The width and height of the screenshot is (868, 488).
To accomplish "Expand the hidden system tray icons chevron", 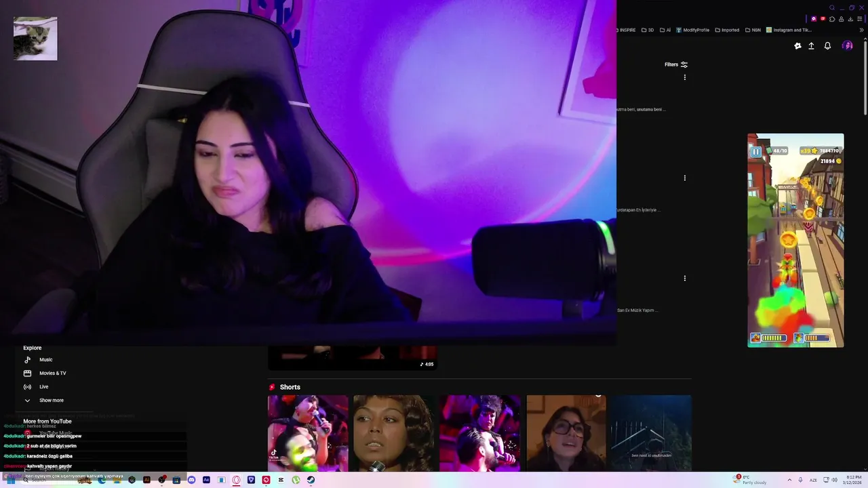I will coord(789,480).
